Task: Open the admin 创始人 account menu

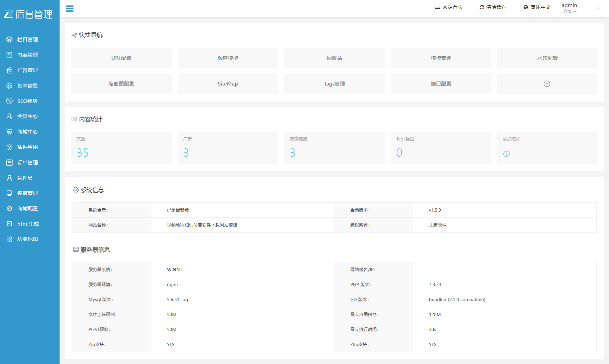Action: coord(570,8)
